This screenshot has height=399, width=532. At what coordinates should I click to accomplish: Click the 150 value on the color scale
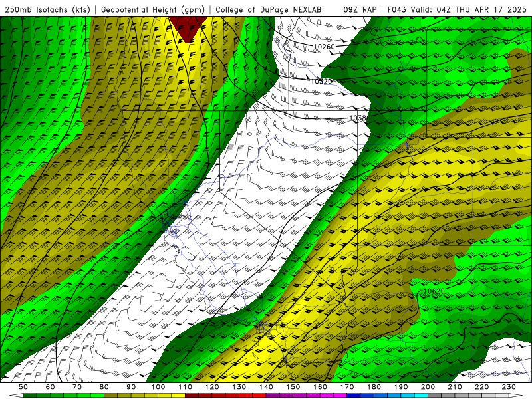click(x=293, y=387)
